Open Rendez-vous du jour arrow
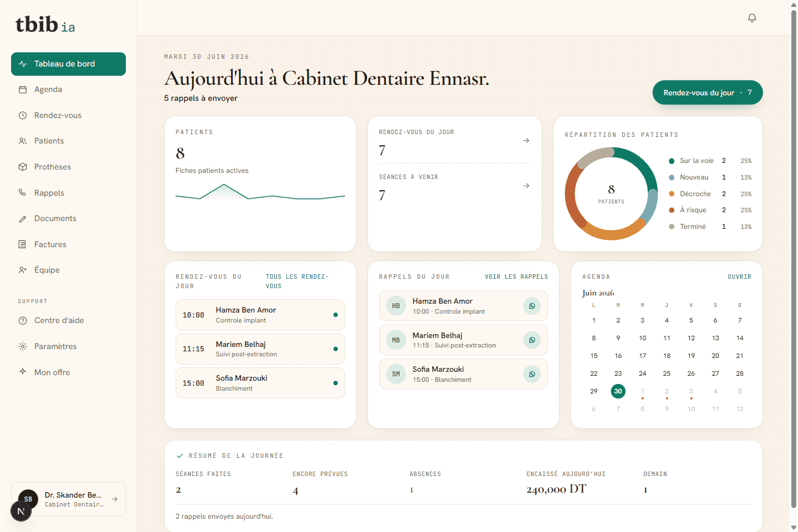The image size is (798, 532). pos(526,141)
